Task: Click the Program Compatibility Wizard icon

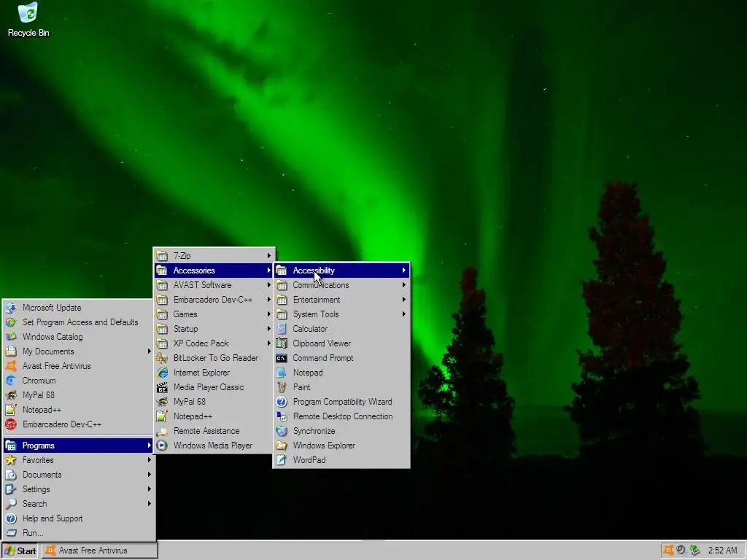Action: tap(282, 402)
